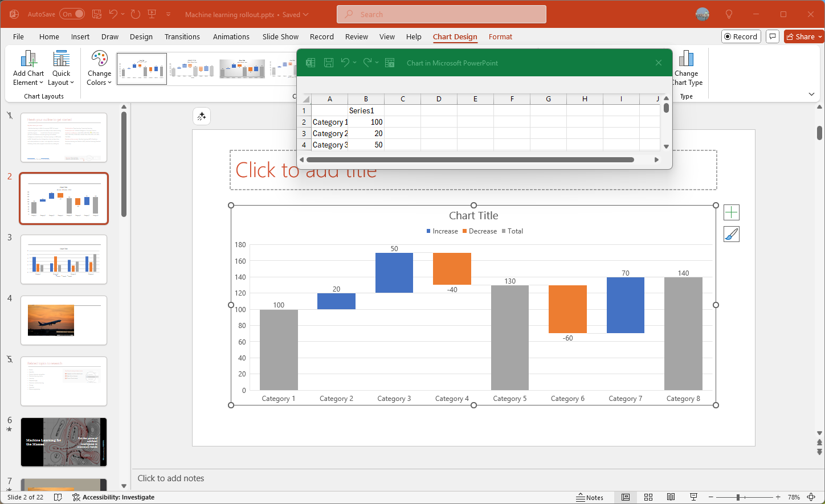The height and width of the screenshot is (504, 825).
Task: Select slide 4 airplane thumbnail
Action: 63,320
